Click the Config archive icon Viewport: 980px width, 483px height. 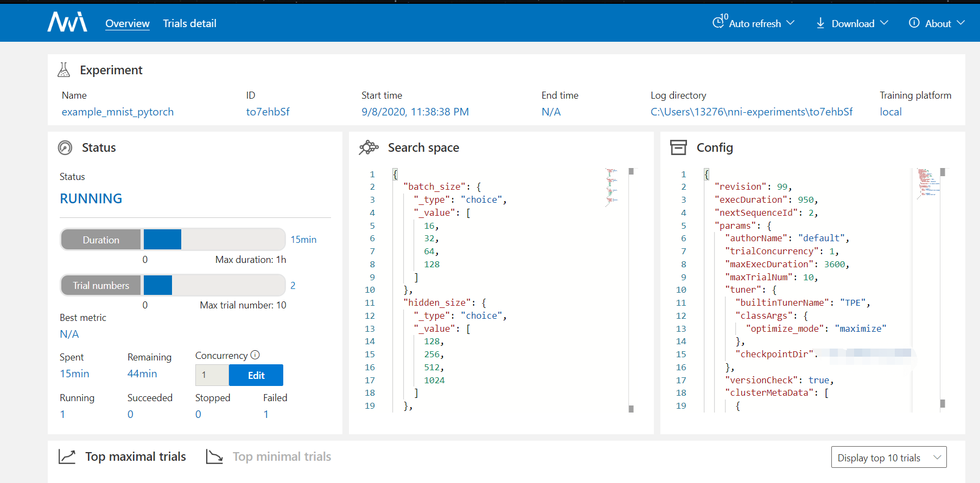(678, 147)
